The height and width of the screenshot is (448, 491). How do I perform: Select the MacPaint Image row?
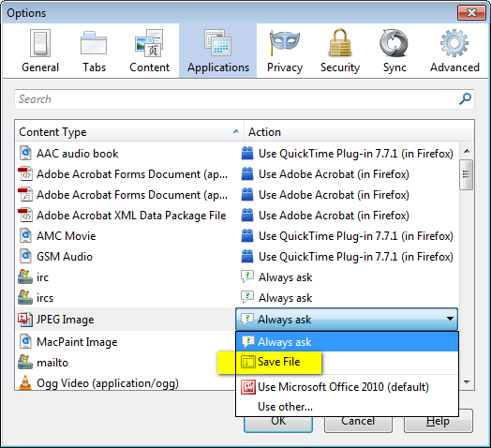[x=126, y=342]
